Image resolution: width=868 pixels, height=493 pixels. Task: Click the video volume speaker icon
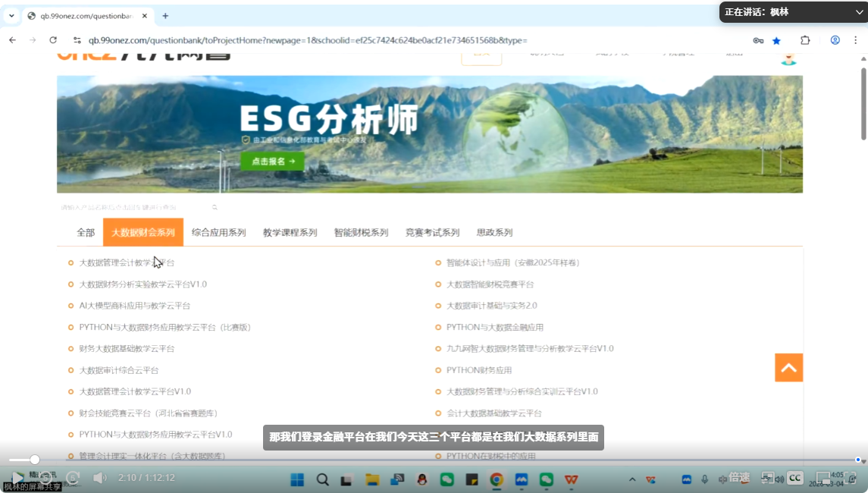click(99, 478)
